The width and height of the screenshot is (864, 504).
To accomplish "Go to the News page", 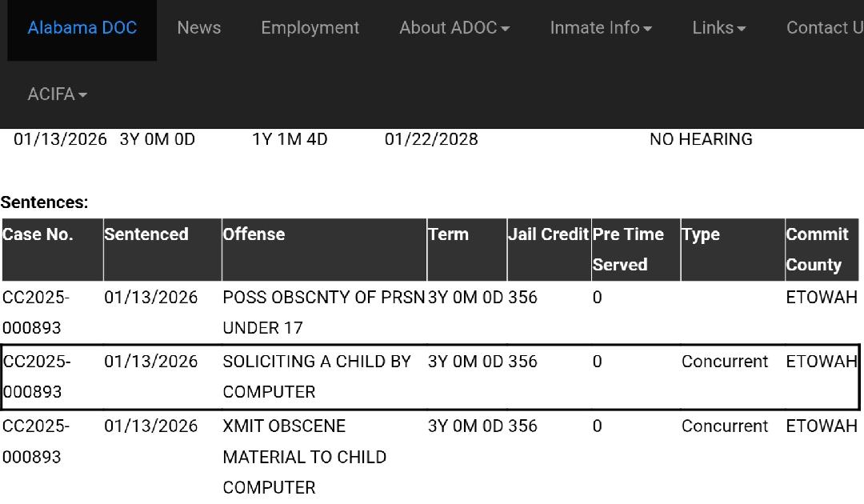I will pyautogui.click(x=198, y=28).
